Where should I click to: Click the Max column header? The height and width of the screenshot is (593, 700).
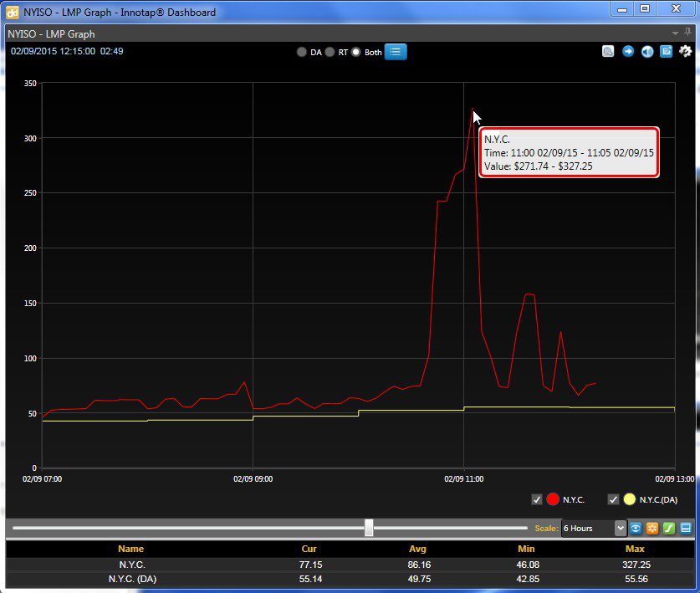(635, 549)
